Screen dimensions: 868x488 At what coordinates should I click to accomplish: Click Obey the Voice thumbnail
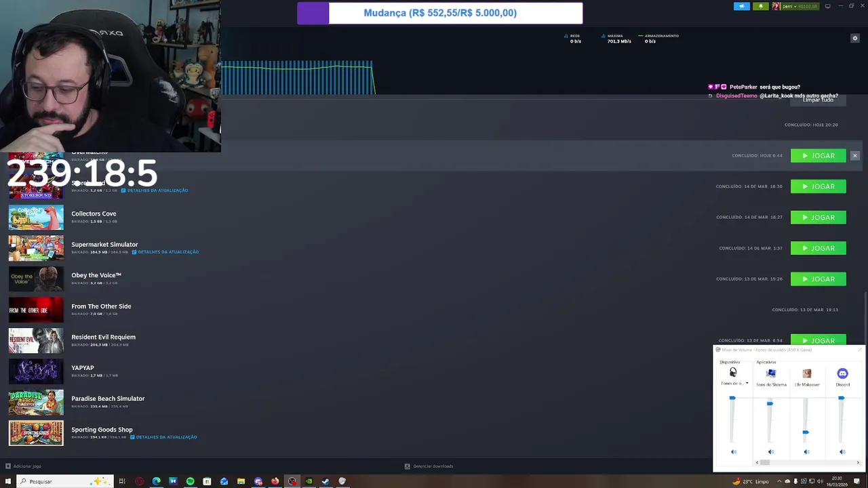click(x=36, y=279)
